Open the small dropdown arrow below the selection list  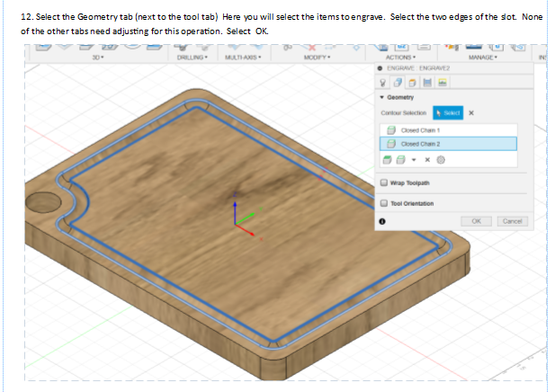click(x=414, y=160)
